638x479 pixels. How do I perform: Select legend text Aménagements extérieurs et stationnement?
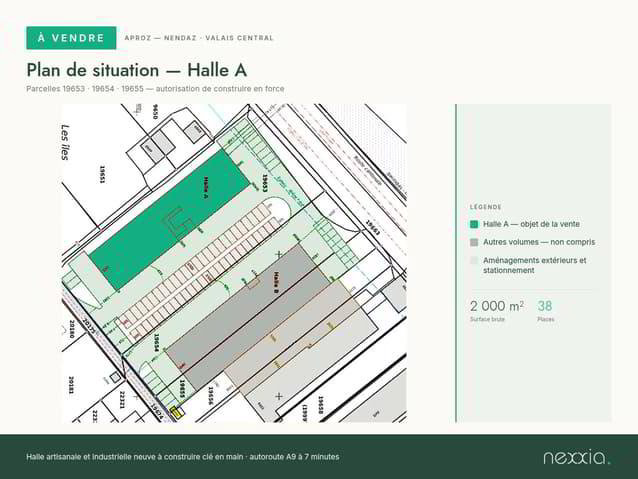click(x=535, y=265)
